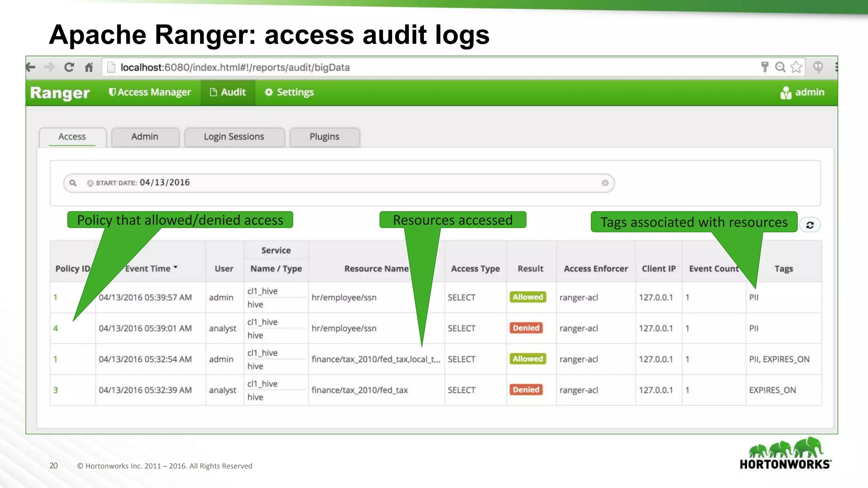The width and height of the screenshot is (868, 488).
Task: Bookmark page with the star icon
Action: (x=796, y=67)
